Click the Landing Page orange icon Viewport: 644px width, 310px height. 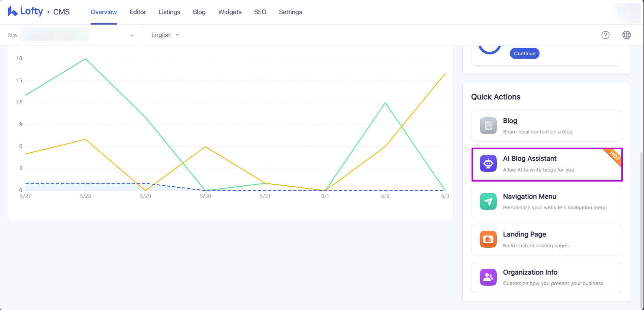(x=488, y=239)
